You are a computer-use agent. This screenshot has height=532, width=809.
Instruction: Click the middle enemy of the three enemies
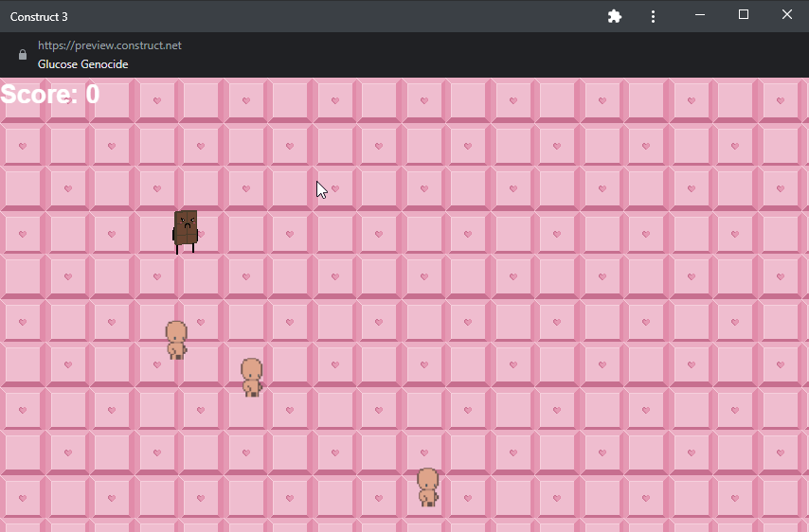252,378
